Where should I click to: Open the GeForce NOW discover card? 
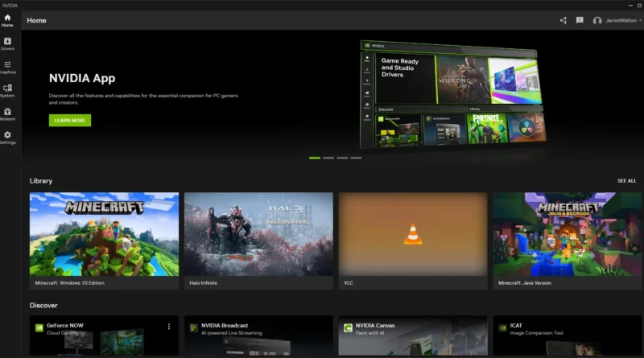click(104, 335)
